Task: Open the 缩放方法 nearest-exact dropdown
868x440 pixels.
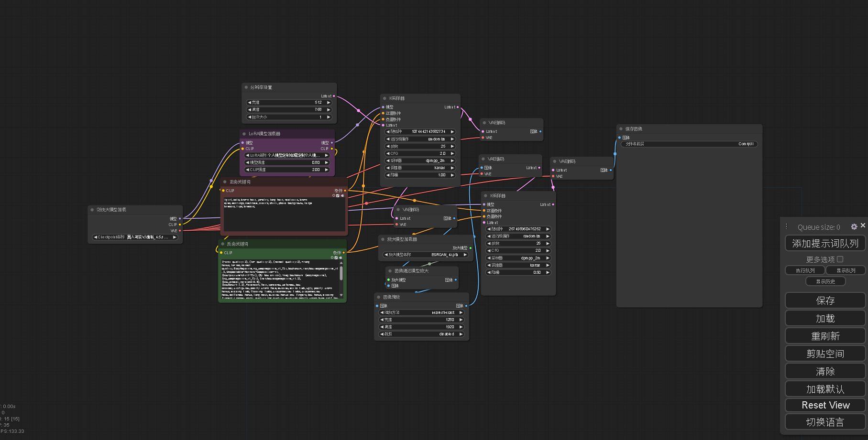Action: click(421, 312)
